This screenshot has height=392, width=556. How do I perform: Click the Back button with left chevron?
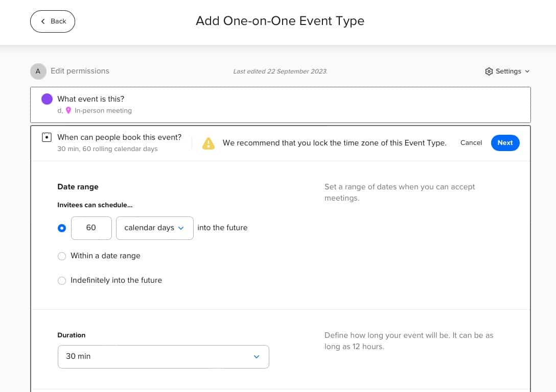point(53,21)
